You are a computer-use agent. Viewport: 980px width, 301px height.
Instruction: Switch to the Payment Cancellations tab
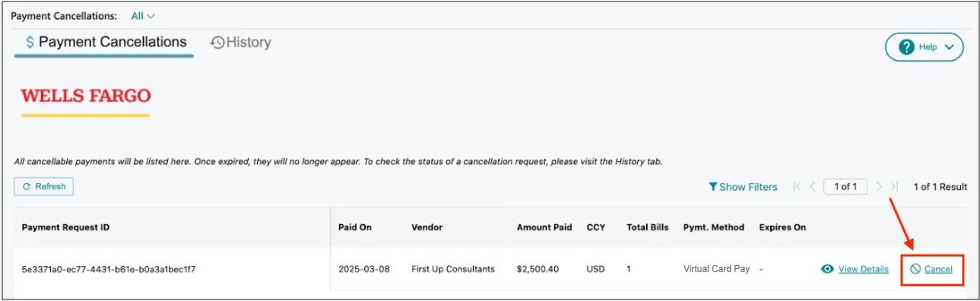coord(104,43)
